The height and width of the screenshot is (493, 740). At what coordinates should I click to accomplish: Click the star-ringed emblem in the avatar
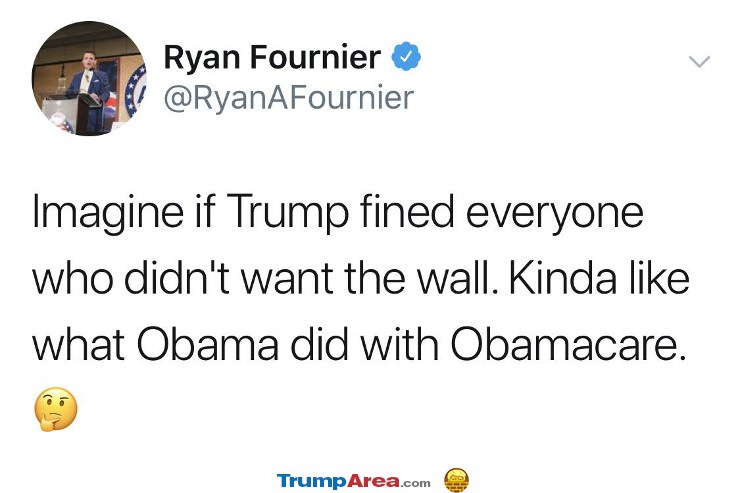coord(136,91)
